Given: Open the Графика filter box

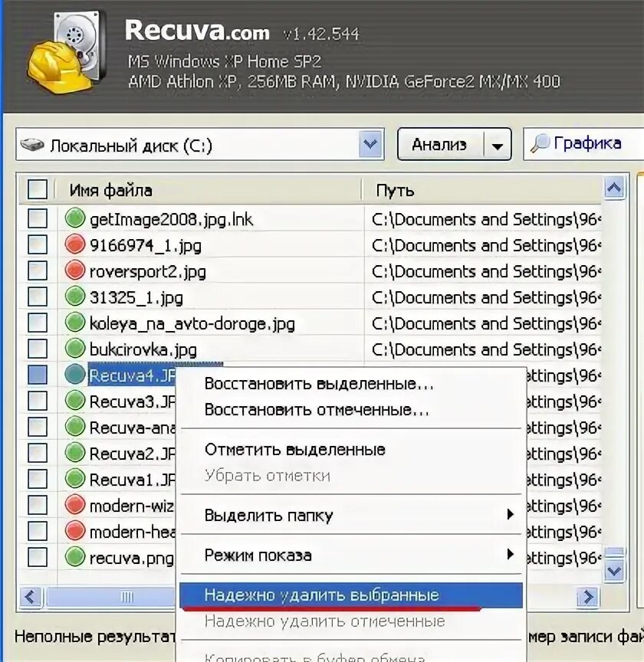Looking at the screenshot, I should click(x=584, y=144).
